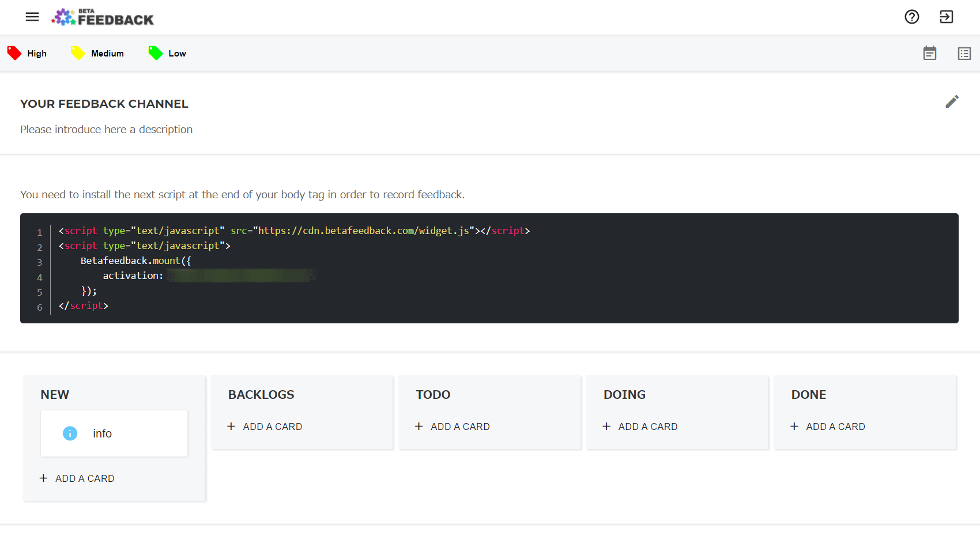The image size is (980, 551).
Task: Click the DOING column header
Action: click(x=624, y=395)
